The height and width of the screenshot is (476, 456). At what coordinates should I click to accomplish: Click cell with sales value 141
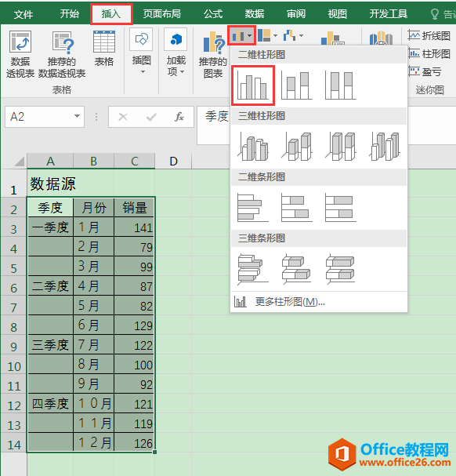(x=135, y=227)
